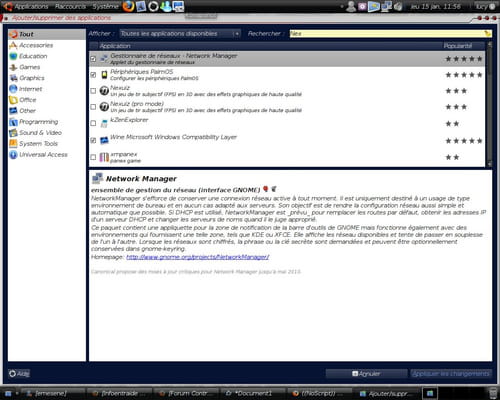
Task: Switch to the Forum Contr... taskbar window
Action: pyautogui.click(x=186, y=394)
